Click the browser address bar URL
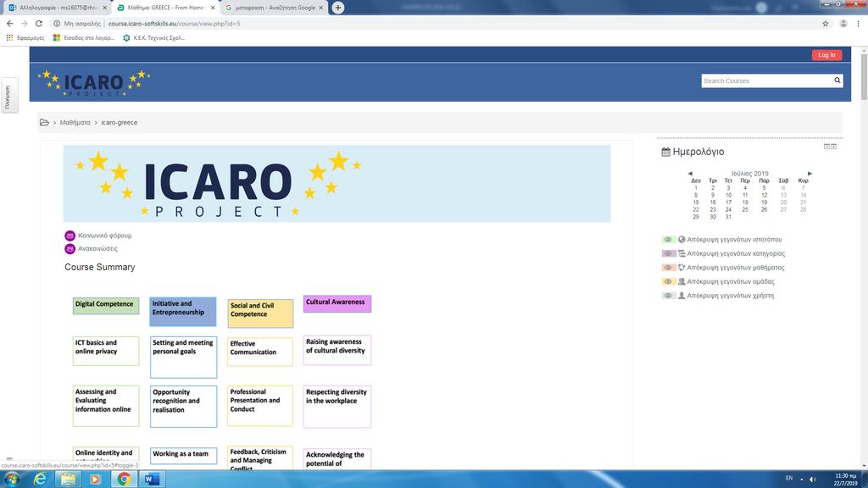The width and height of the screenshot is (868, 488). tap(174, 24)
